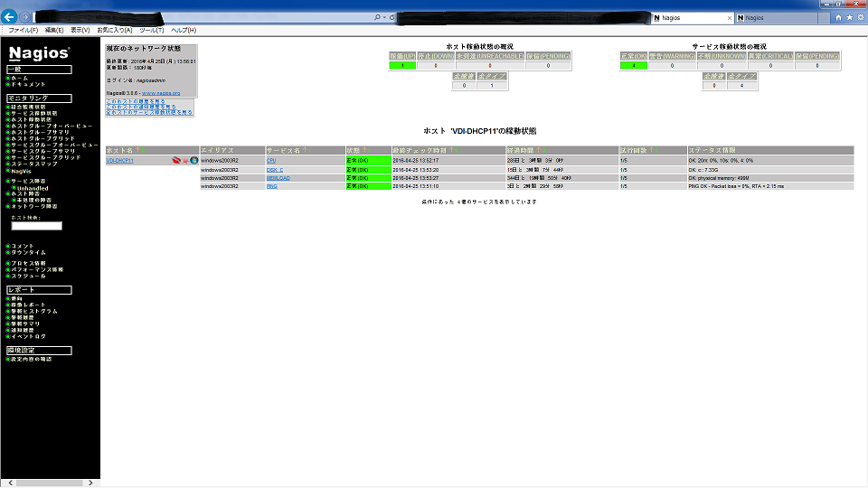This screenshot has width=868, height=488.
Task: Open the NagVis link in the sidebar
Action: click(22, 171)
